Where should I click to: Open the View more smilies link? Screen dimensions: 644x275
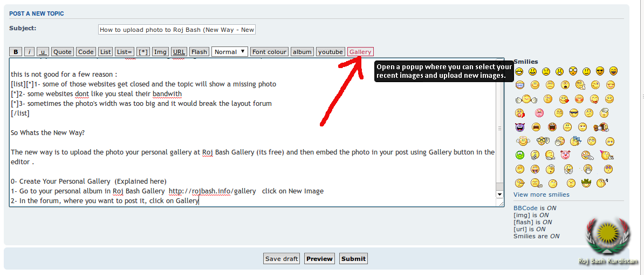541,194
